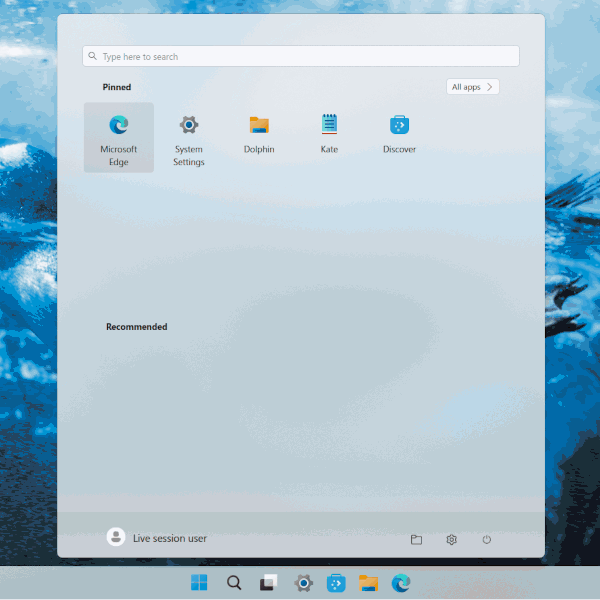Screen dimensions: 600x600
Task: Launch System Settings from pinned apps
Action: click(x=188, y=136)
